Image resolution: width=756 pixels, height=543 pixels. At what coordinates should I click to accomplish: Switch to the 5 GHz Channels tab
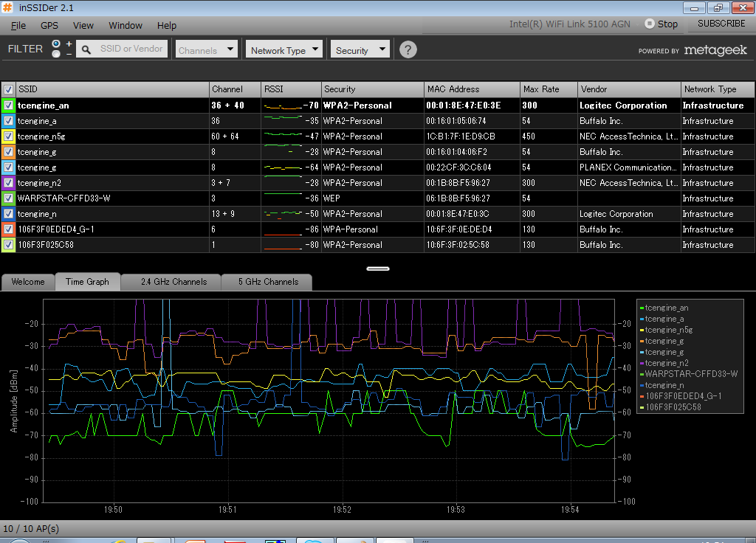coord(268,282)
